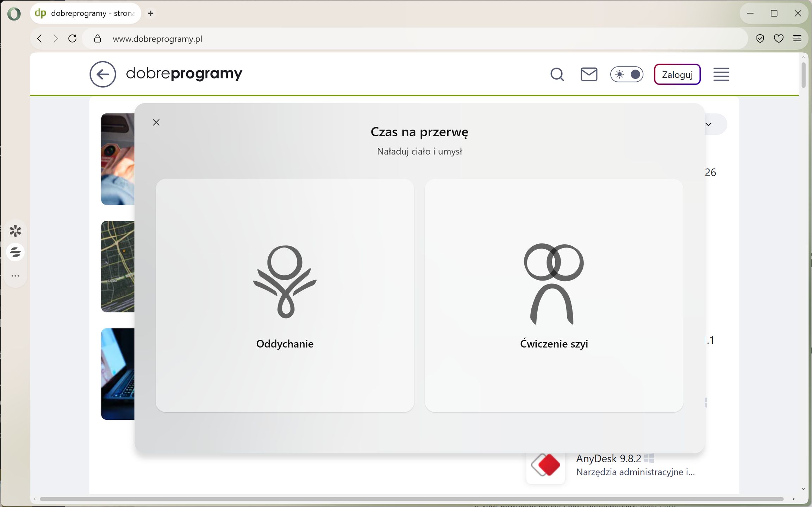This screenshot has height=507, width=812.
Task: Go back to previous page in browser
Action: point(39,38)
